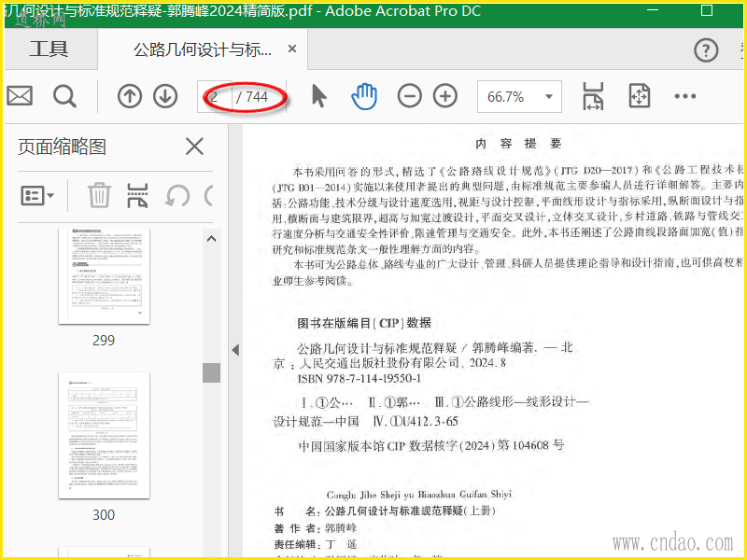Minimize the Acrobat window
747x560 pixels.
(x=653, y=10)
